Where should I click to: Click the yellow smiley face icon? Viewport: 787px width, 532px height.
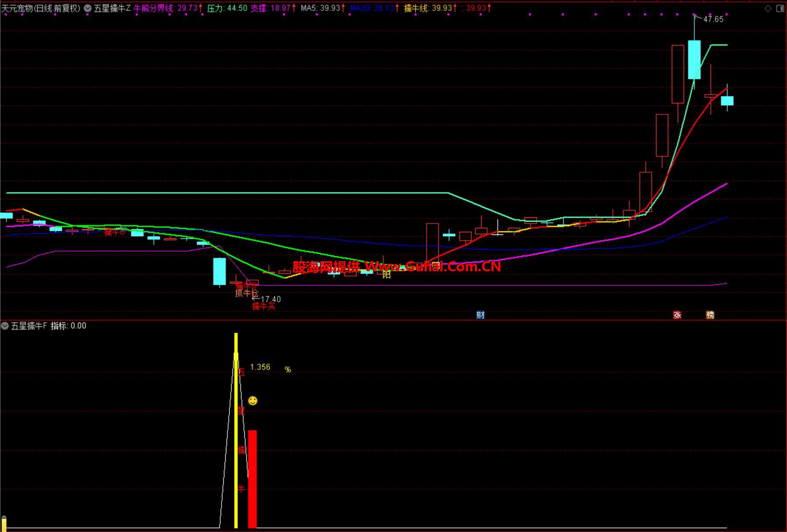pyautogui.click(x=253, y=401)
